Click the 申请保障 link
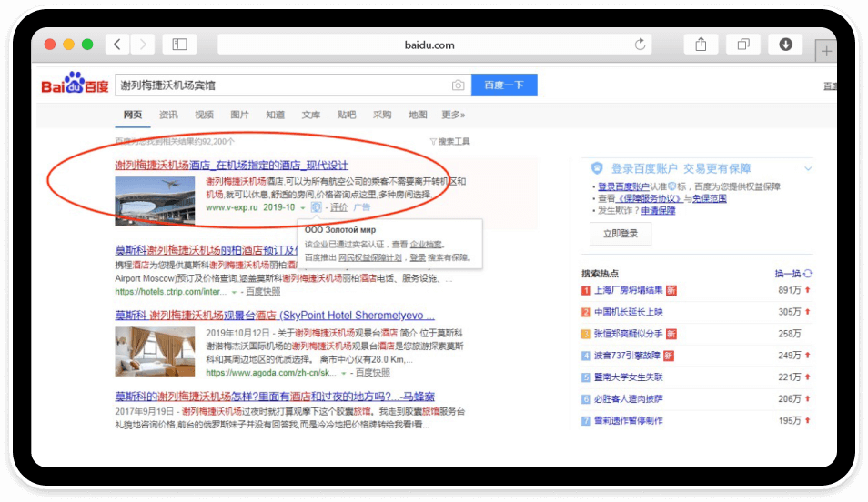 [x=658, y=210]
